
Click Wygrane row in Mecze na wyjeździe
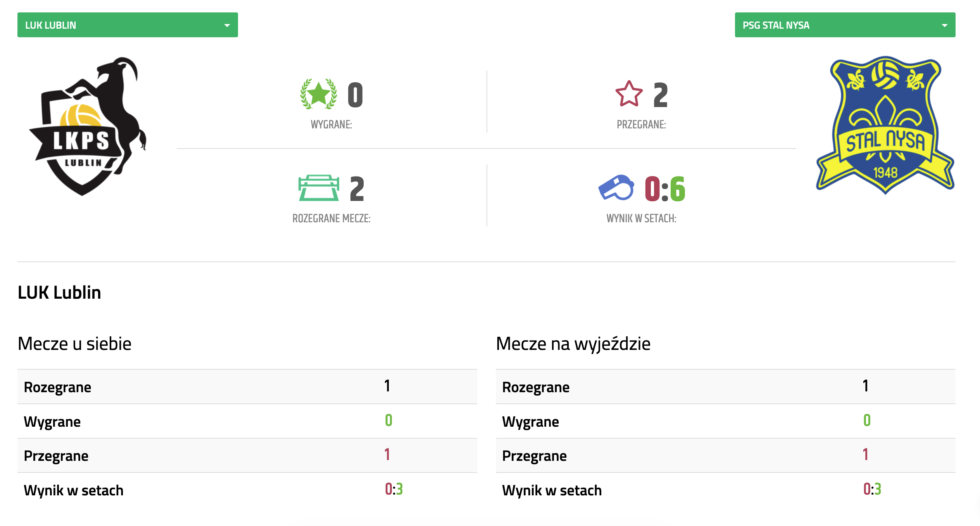coord(726,421)
